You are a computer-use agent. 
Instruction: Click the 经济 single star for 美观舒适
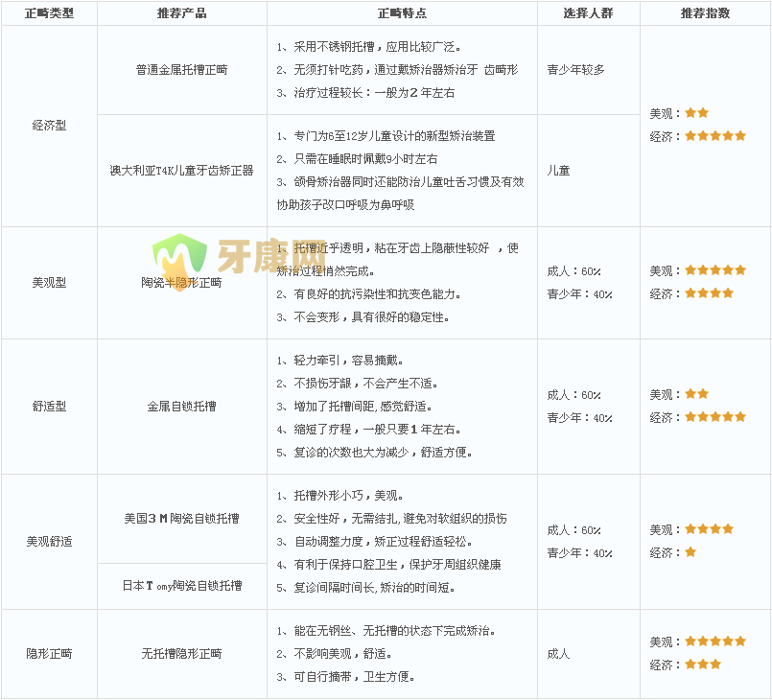690,552
